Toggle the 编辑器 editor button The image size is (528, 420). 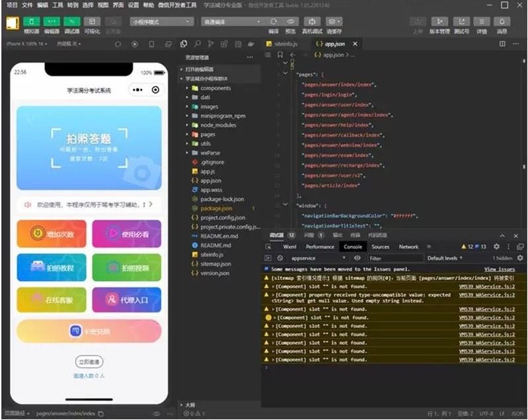pos(52,22)
